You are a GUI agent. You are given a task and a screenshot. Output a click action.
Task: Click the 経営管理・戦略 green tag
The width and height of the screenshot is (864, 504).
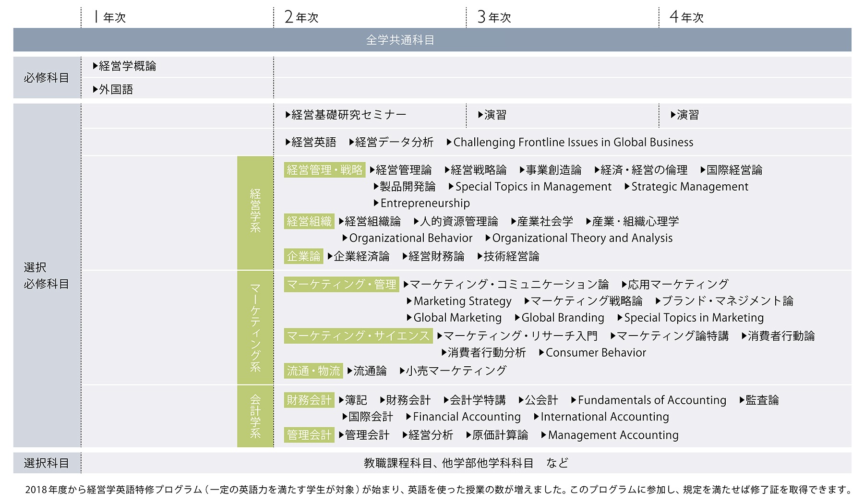click(x=324, y=170)
